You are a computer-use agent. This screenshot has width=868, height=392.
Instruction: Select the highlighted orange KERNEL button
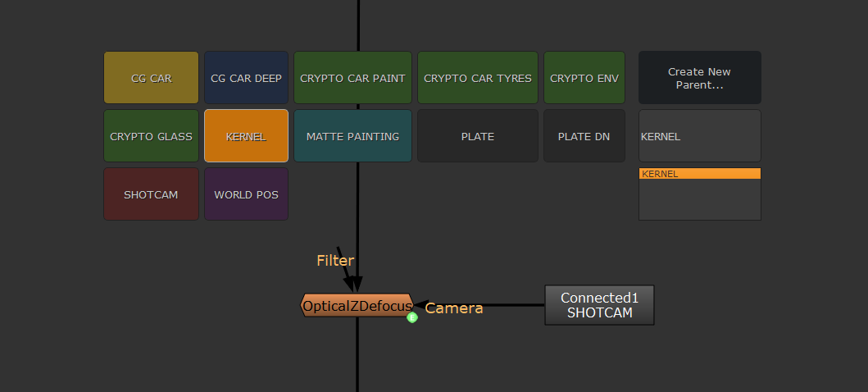(246, 136)
